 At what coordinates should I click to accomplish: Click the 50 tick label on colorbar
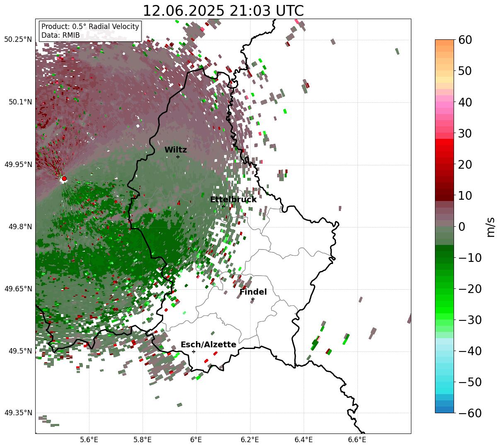pyautogui.click(x=466, y=71)
